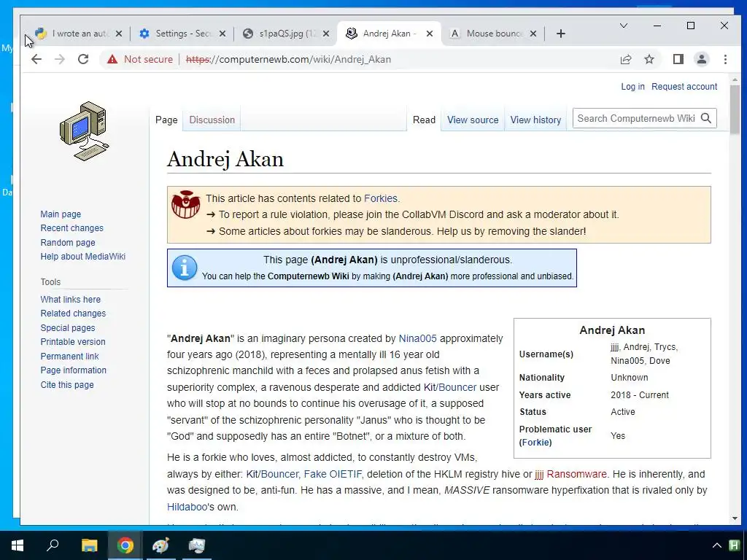Open the Windows Start menu

coord(18,545)
